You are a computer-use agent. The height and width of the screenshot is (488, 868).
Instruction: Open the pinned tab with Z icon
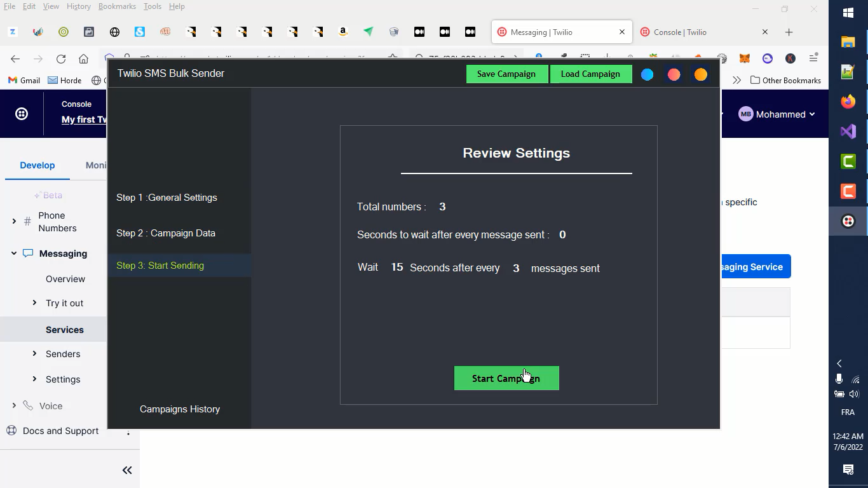click(x=13, y=32)
